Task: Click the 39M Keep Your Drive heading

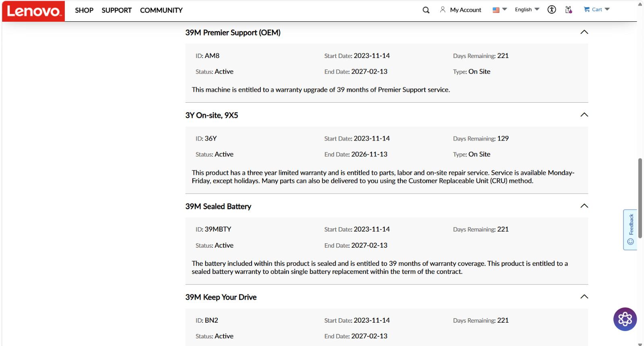Action: coord(221,297)
